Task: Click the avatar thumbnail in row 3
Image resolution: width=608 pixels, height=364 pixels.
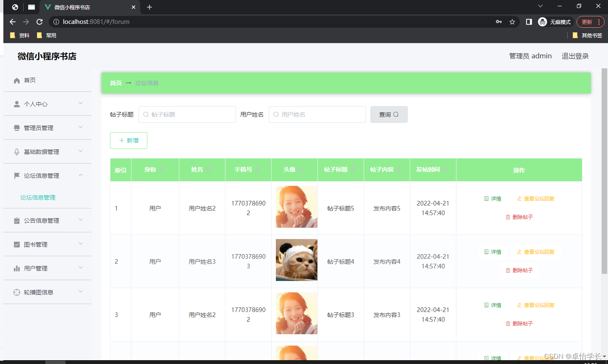Action: point(296,313)
